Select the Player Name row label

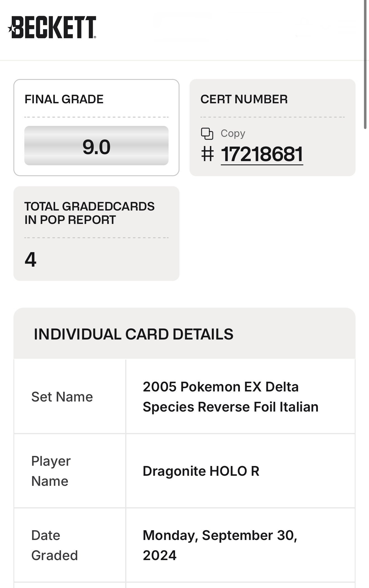click(x=51, y=471)
